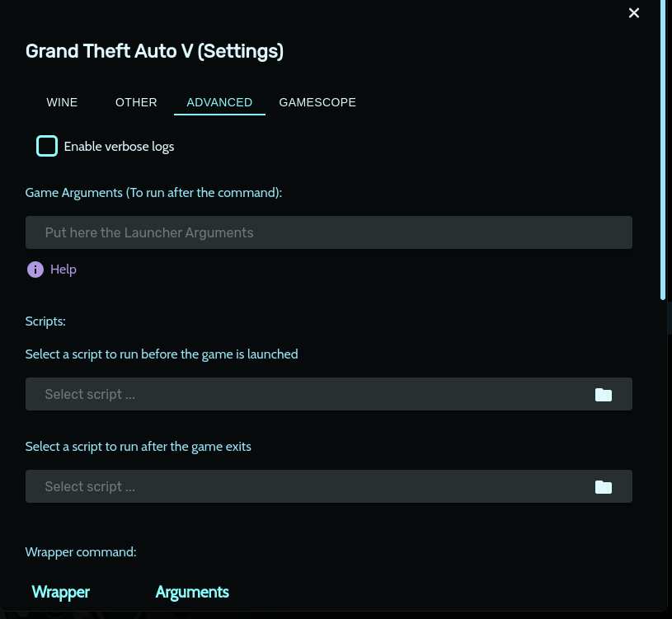The width and height of the screenshot is (672, 619).
Task: Click the before-launch 'Select script' field
Action: pos(305,395)
